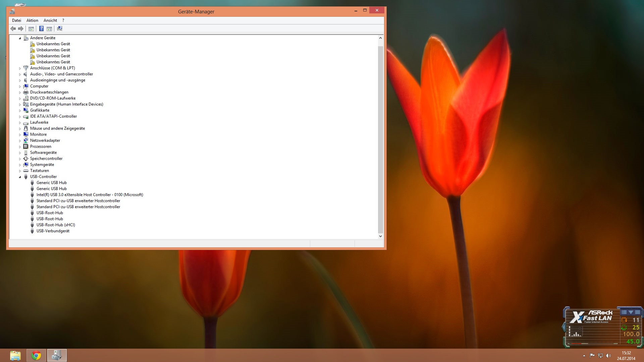Open Chrome from the taskbar

tap(36, 355)
